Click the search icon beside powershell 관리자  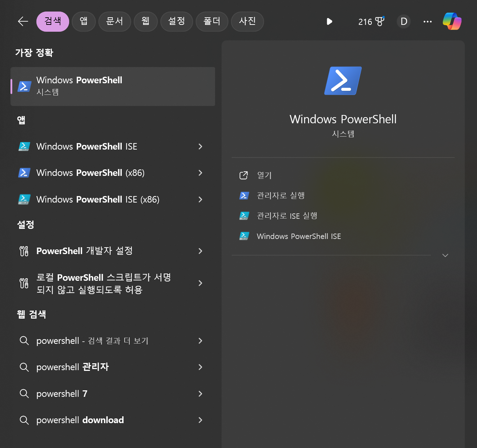(x=24, y=367)
